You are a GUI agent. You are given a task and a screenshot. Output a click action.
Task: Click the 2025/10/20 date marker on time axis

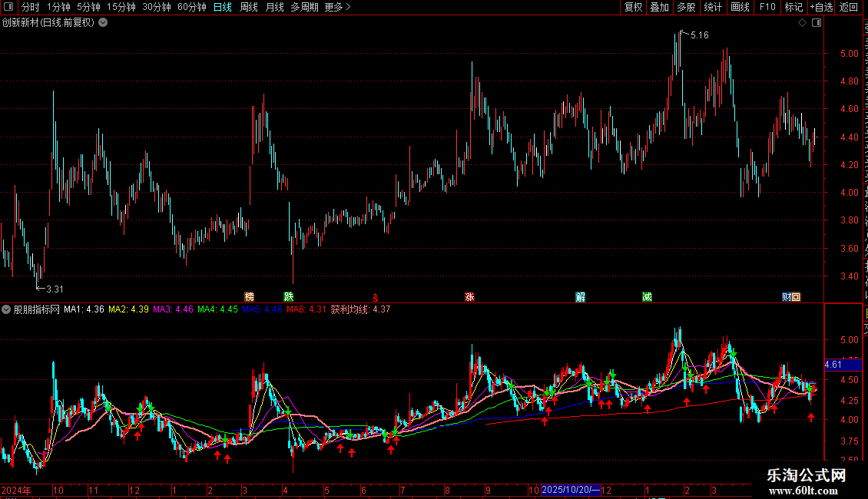pyautogui.click(x=571, y=490)
